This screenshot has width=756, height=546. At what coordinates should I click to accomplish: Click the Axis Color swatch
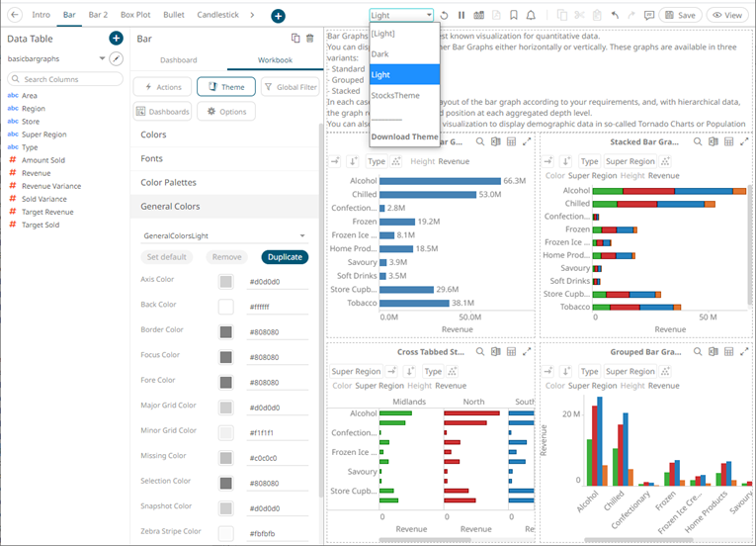[x=225, y=282]
